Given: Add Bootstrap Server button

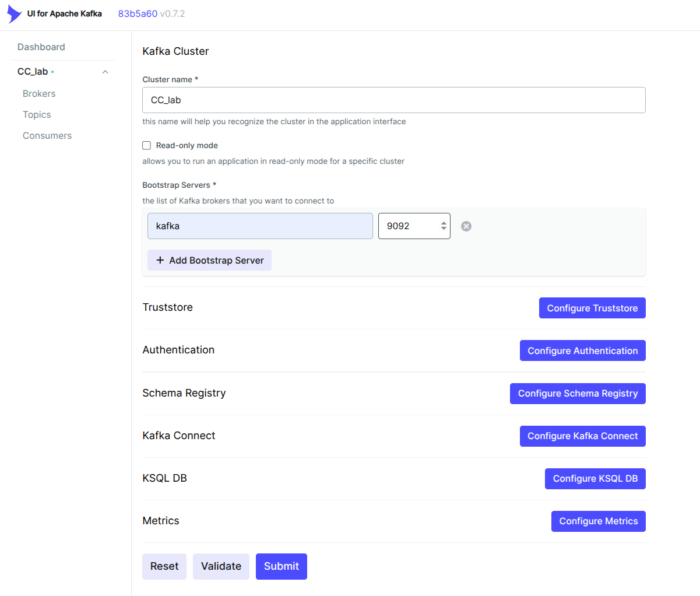Looking at the screenshot, I should point(209,260).
